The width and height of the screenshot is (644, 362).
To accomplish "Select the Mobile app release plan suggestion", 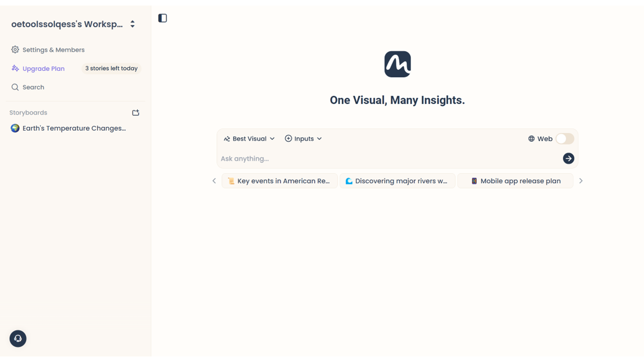I will pyautogui.click(x=515, y=181).
